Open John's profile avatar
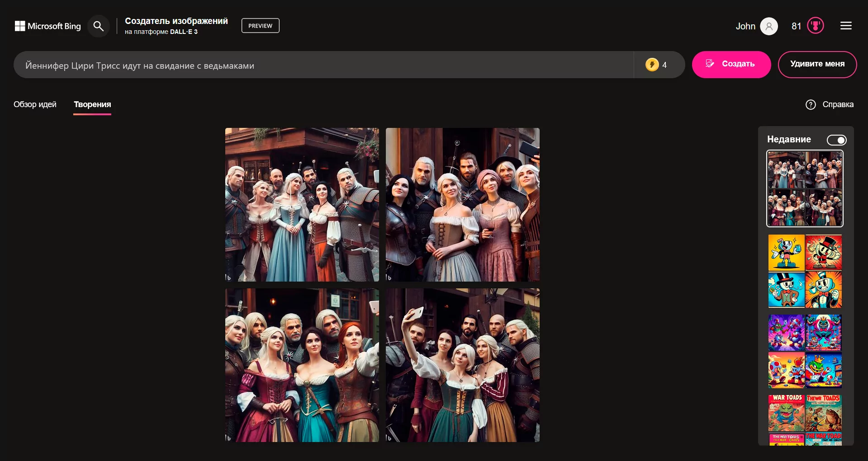 769,26
